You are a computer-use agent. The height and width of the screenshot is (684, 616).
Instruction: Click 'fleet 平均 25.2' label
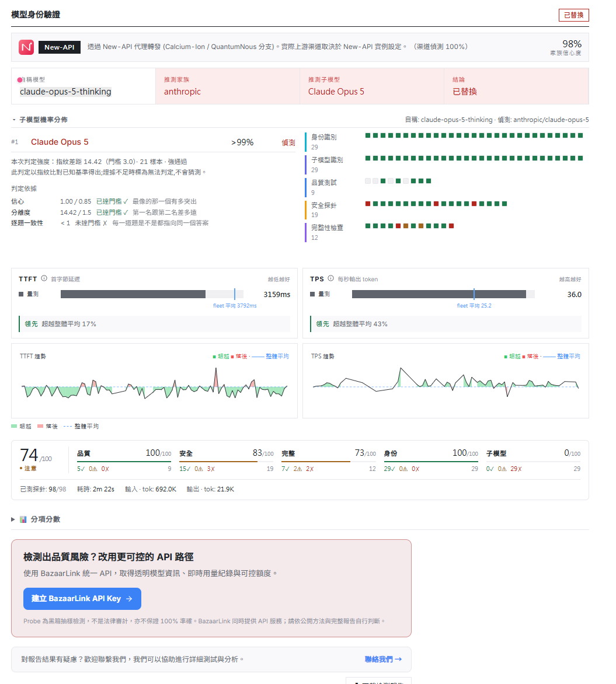[474, 306]
